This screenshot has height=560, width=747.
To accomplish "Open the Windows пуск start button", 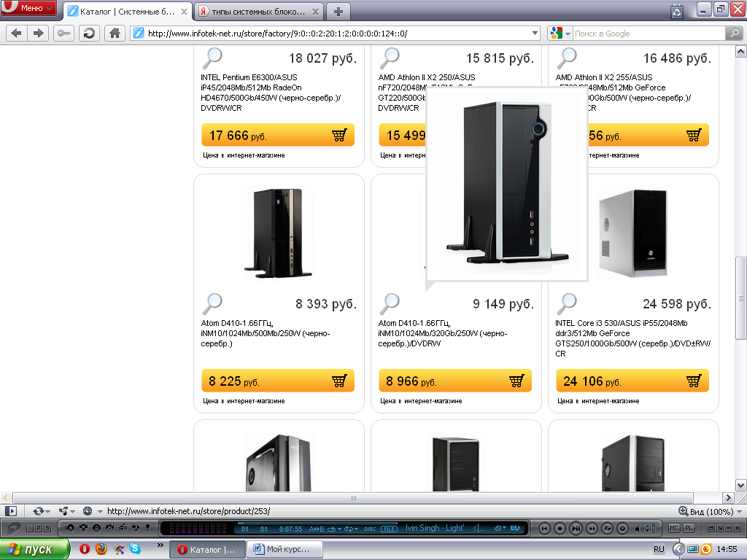I will pyautogui.click(x=34, y=549).
